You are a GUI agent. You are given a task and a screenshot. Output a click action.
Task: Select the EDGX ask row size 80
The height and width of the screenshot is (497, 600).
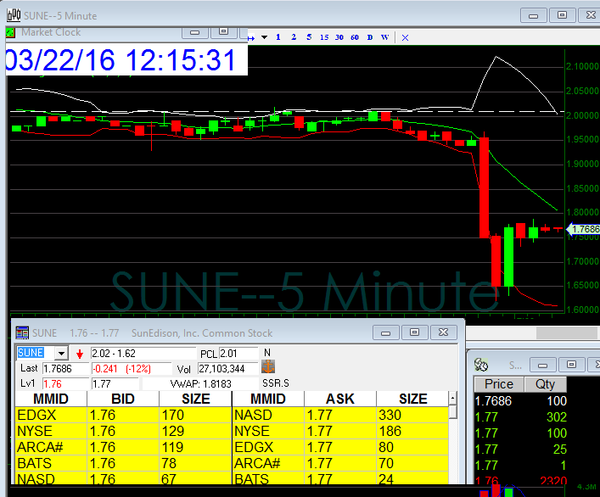341,447
